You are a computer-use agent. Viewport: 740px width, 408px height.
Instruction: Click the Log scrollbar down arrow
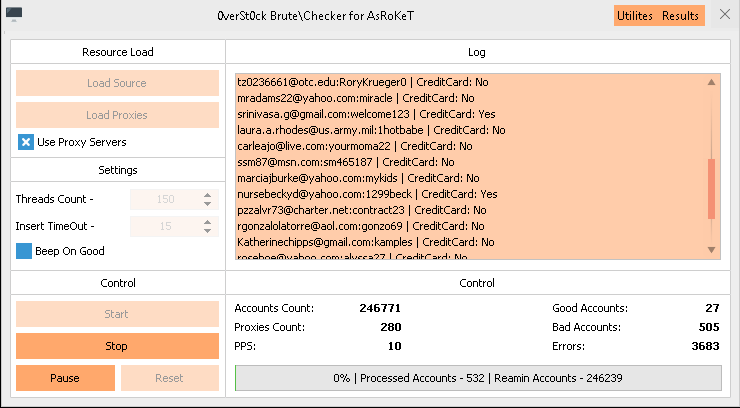711,250
